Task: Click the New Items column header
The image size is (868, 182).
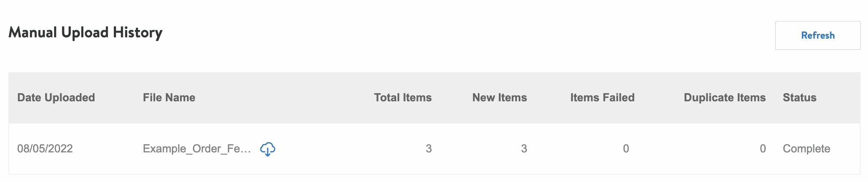Action: (499, 97)
